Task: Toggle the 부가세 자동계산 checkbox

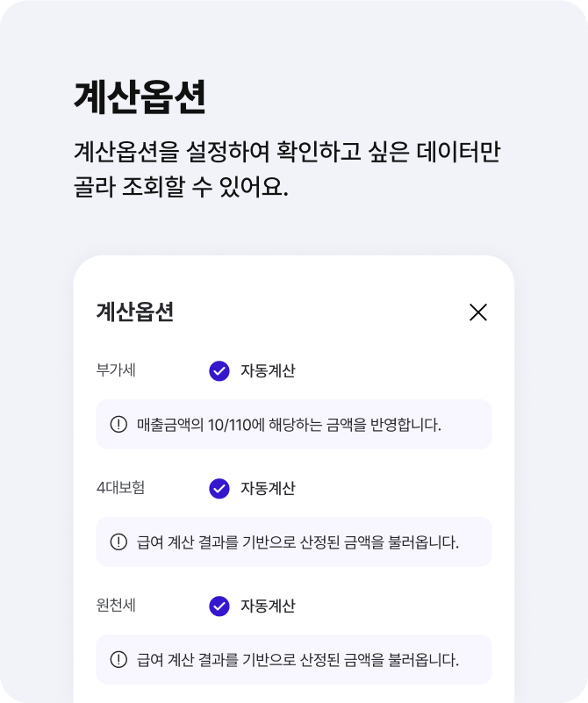Action: coord(219,371)
